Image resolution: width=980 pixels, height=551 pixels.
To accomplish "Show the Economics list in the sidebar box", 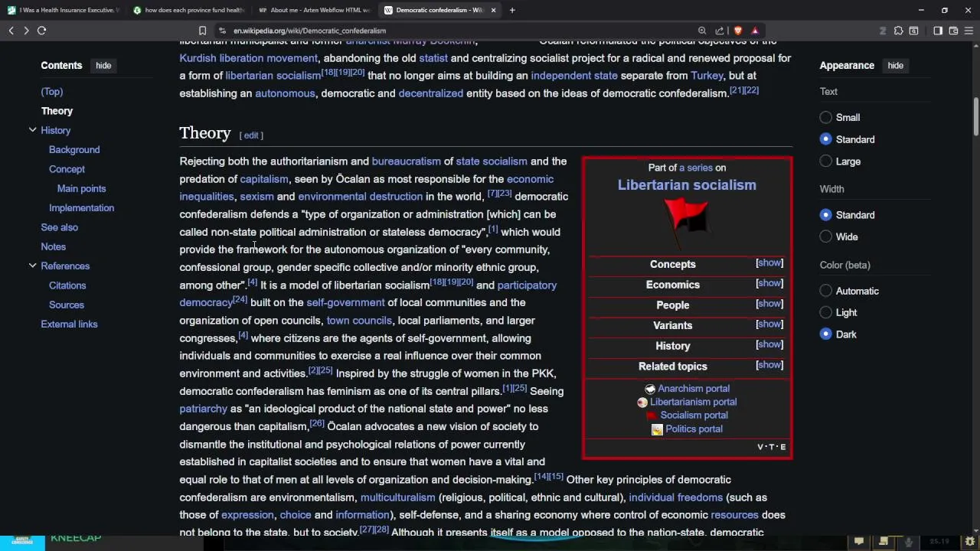I will 769,283.
